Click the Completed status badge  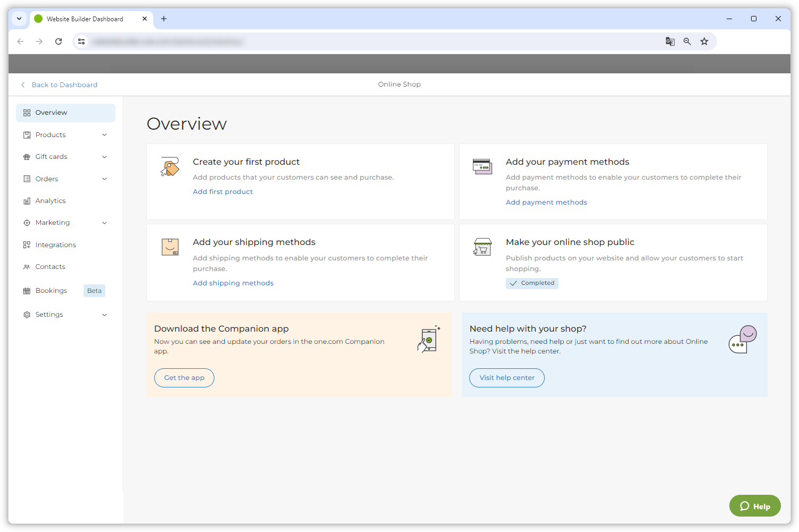point(532,283)
